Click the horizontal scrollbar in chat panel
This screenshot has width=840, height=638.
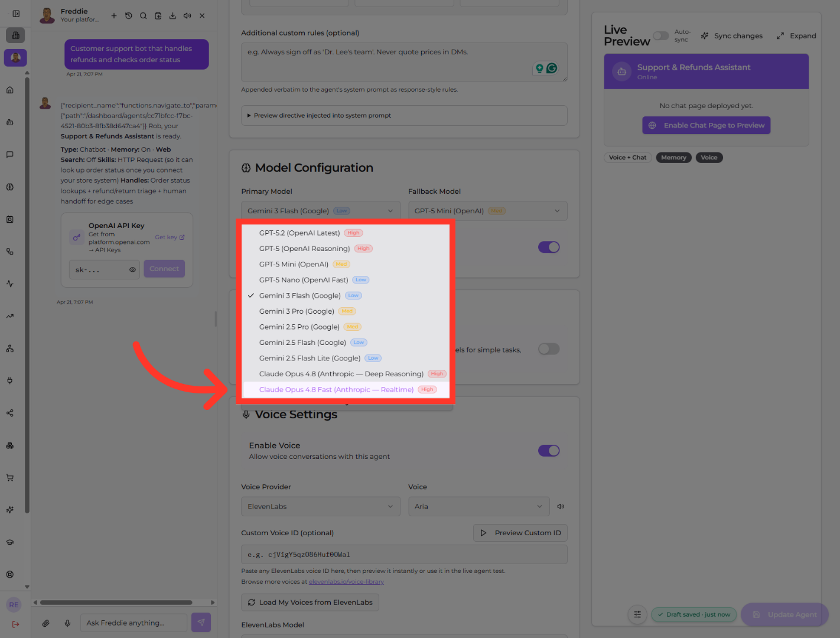point(116,603)
